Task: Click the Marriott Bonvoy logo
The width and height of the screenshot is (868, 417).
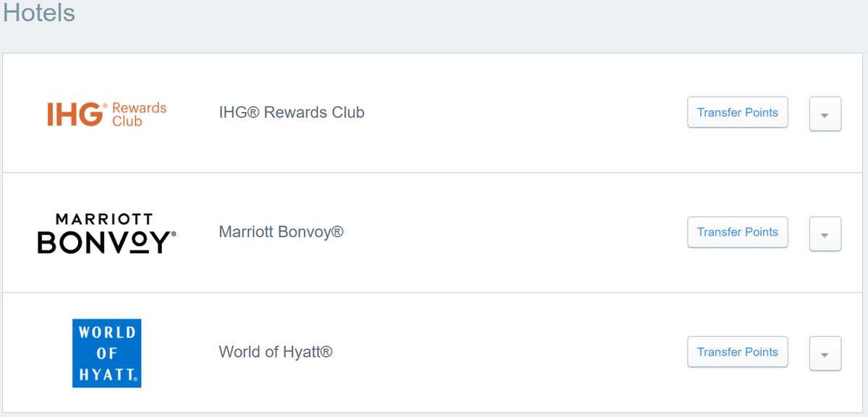Action: (107, 233)
